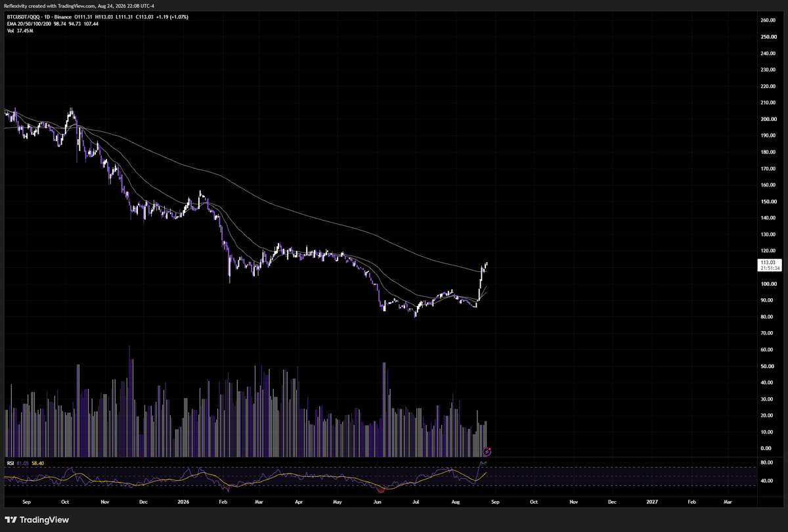Click the EMA value 94.73

[74, 23]
